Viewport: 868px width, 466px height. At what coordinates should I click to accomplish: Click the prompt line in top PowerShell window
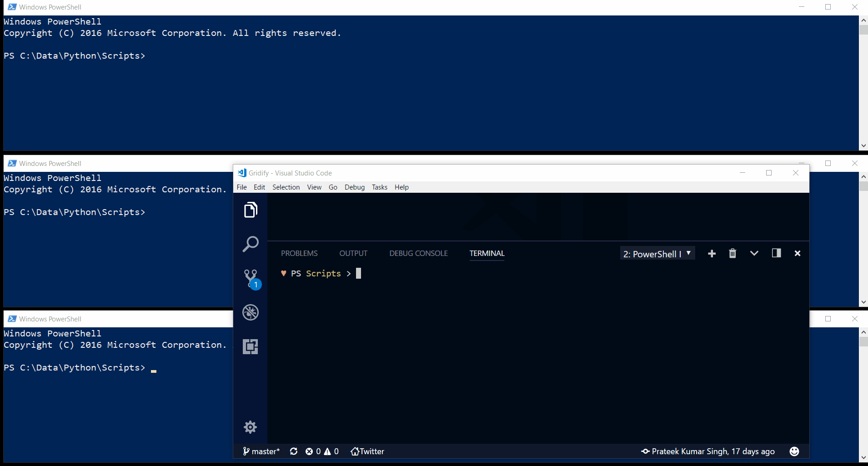[74, 56]
